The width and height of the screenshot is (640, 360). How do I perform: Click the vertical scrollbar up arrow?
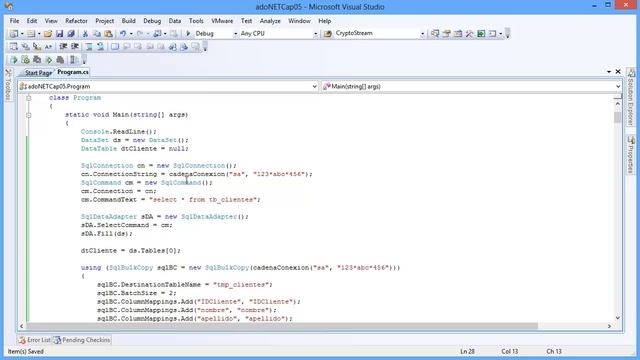click(618, 104)
